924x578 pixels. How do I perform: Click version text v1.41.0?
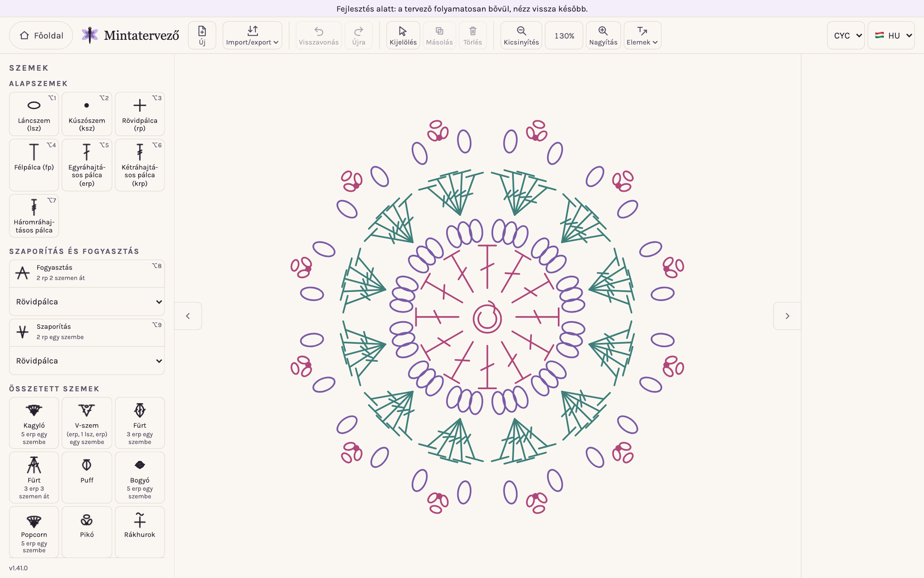click(x=18, y=568)
